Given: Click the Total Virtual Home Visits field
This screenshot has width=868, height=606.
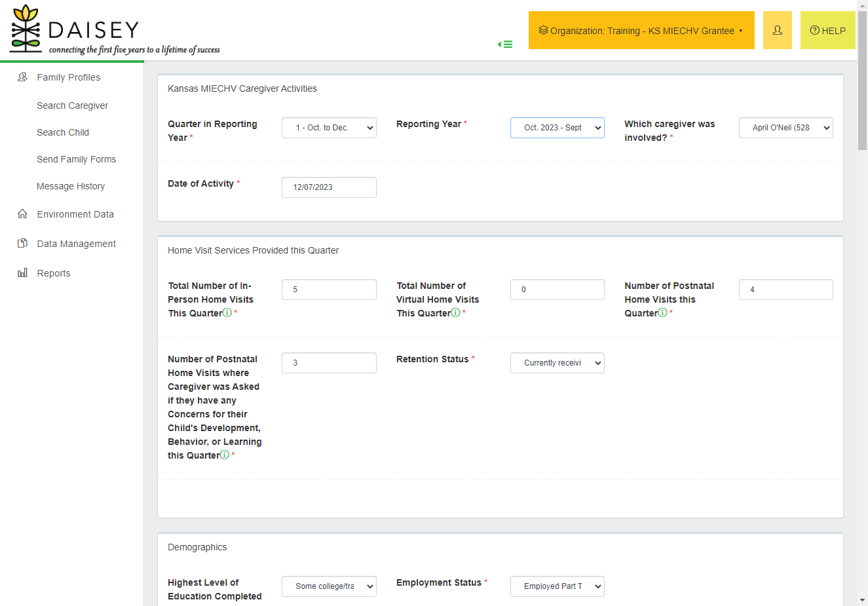Looking at the screenshot, I should pos(557,290).
